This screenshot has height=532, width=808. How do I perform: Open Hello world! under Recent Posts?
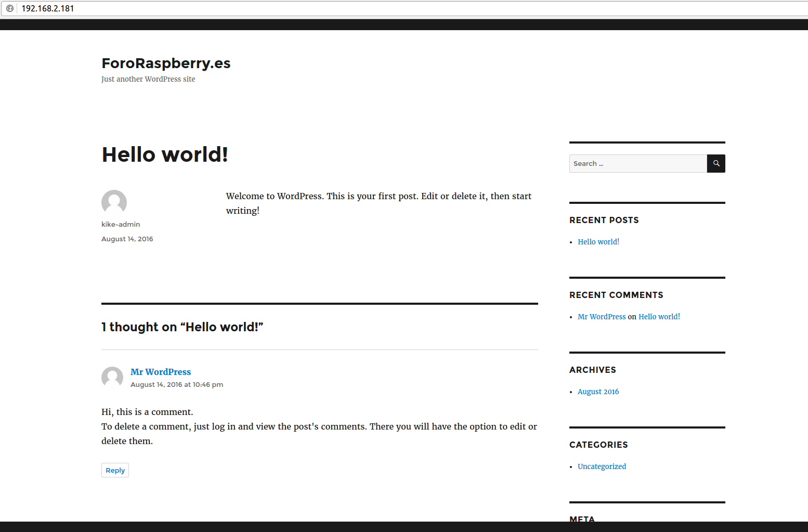tap(598, 242)
